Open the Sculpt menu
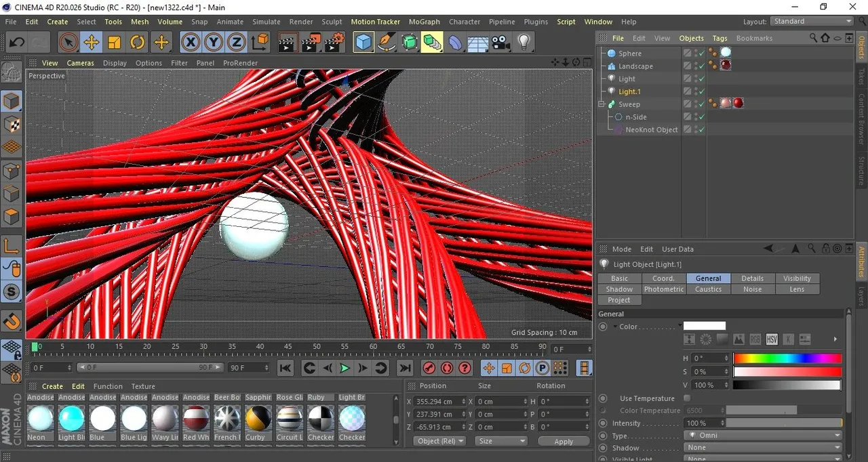The image size is (868, 462). pyautogui.click(x=332, y=22)
